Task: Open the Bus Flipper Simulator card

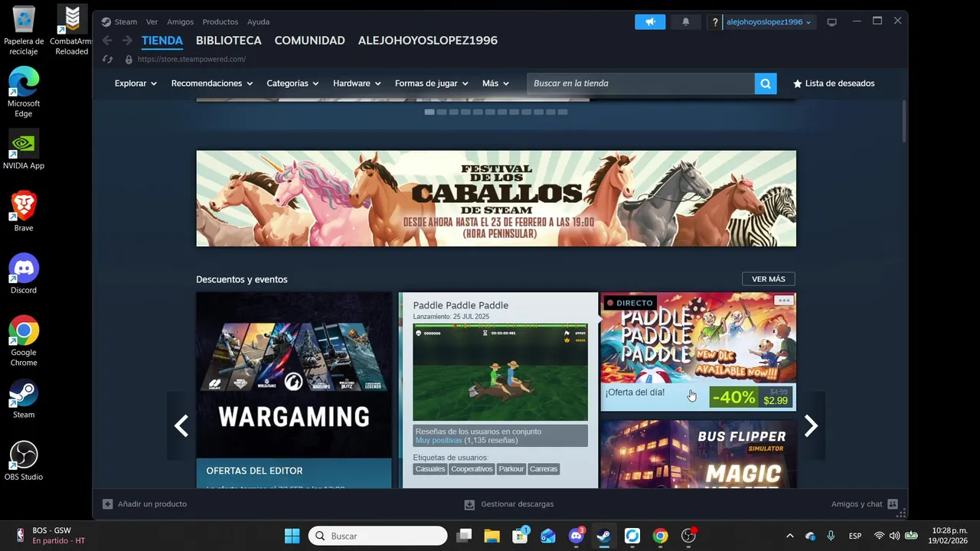Action: coord(698,454)
